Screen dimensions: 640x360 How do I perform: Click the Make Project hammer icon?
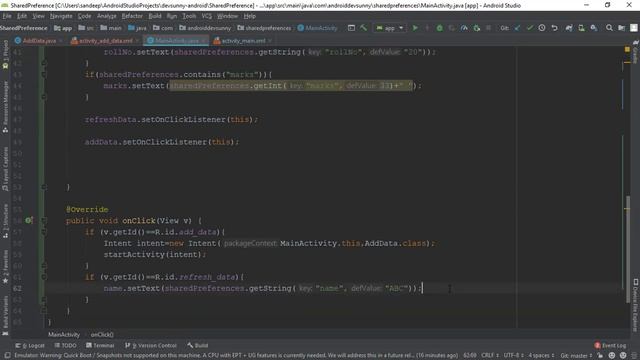point(363,28)
